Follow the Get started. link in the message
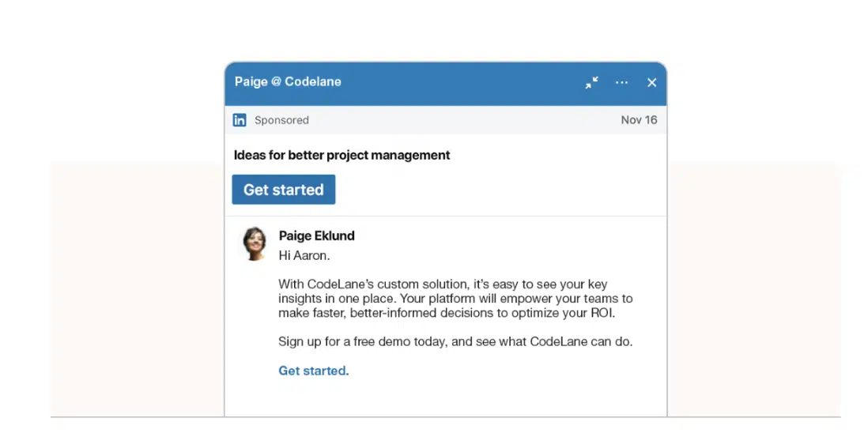Image resolution: width=868 pixels, height=433 pixels. pyautogui.click(x=313, y=371)
